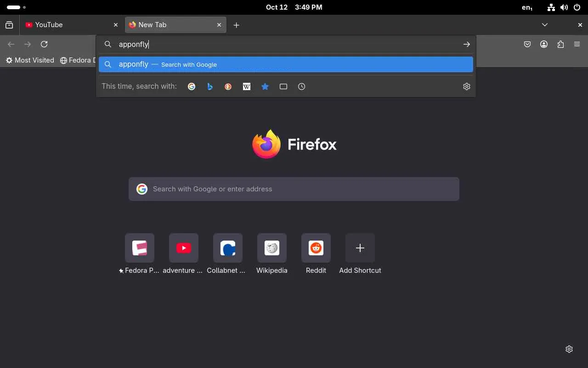Screen dimensions: 588x368
Task: Open the Personalize New Tab gear
Action: (x=569, y=349)
